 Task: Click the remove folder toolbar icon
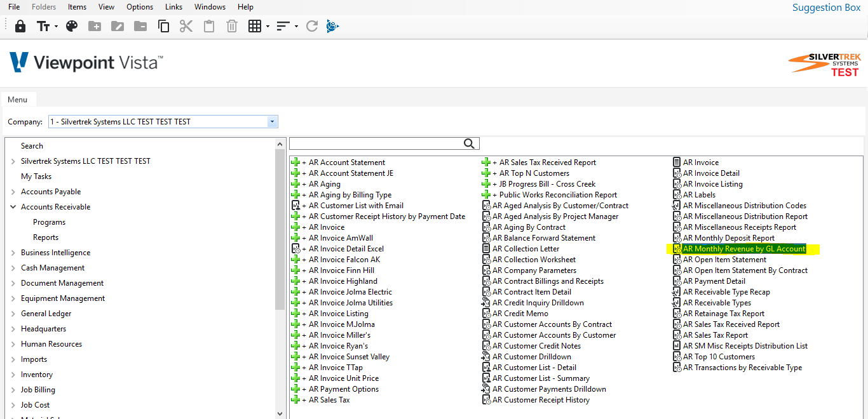(140, 26)
